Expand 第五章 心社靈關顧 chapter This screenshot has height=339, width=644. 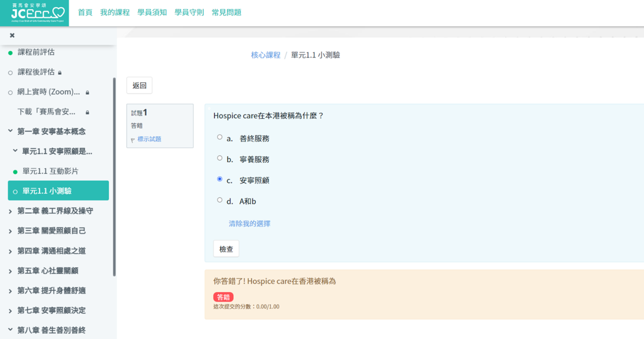tap(11, 271)
